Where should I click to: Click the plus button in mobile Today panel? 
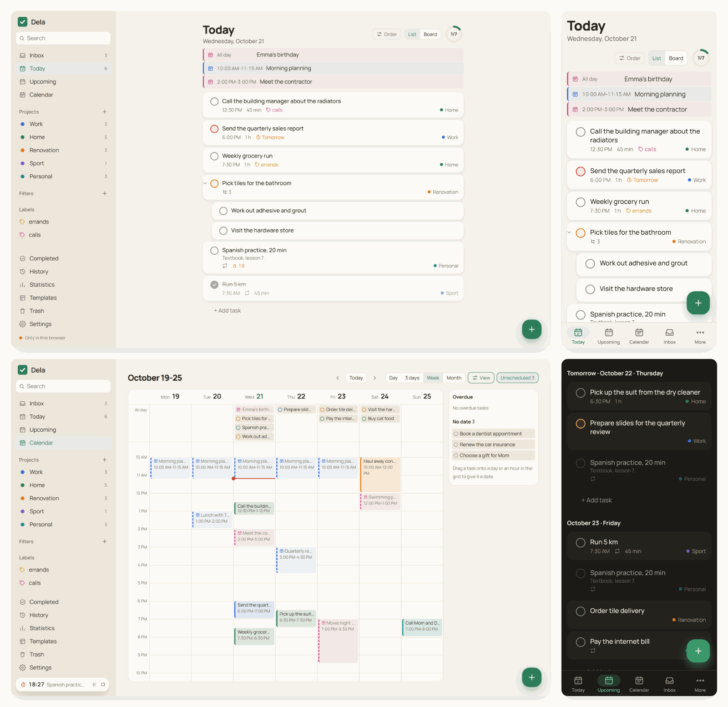coord(698,303)
